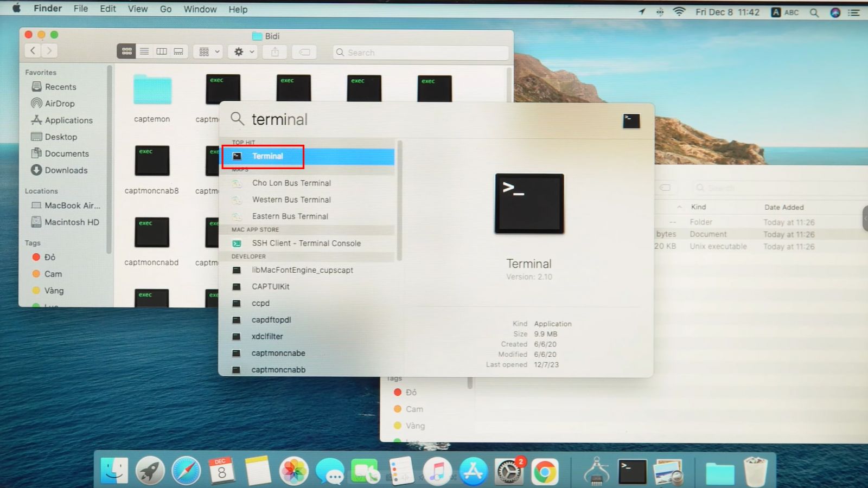Screen dimensions: 868x488
Task: Click the Edit Tags button in toolbar
Action: tap(305, 52)
